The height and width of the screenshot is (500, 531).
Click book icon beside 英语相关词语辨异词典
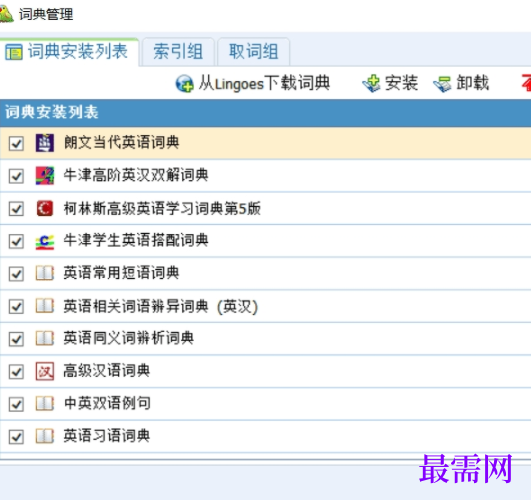(45, 306)
